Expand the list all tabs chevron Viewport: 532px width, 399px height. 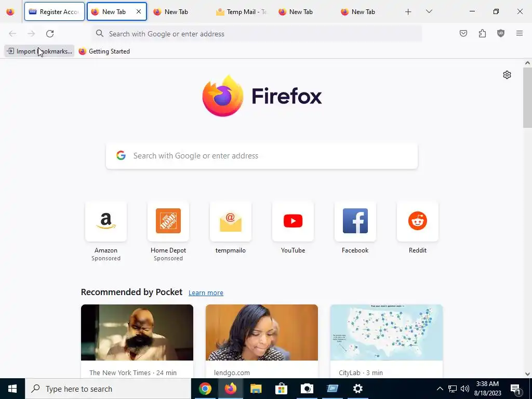429,11
